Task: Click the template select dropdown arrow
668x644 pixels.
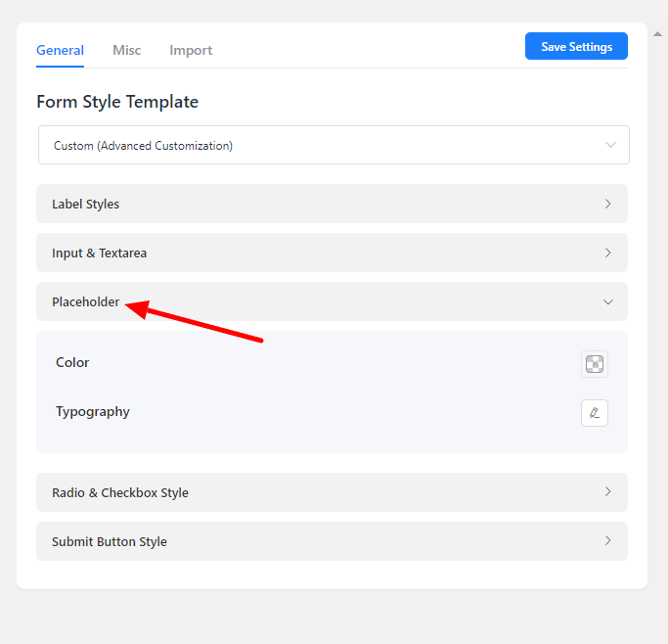Action: click(x=611, y=145)
